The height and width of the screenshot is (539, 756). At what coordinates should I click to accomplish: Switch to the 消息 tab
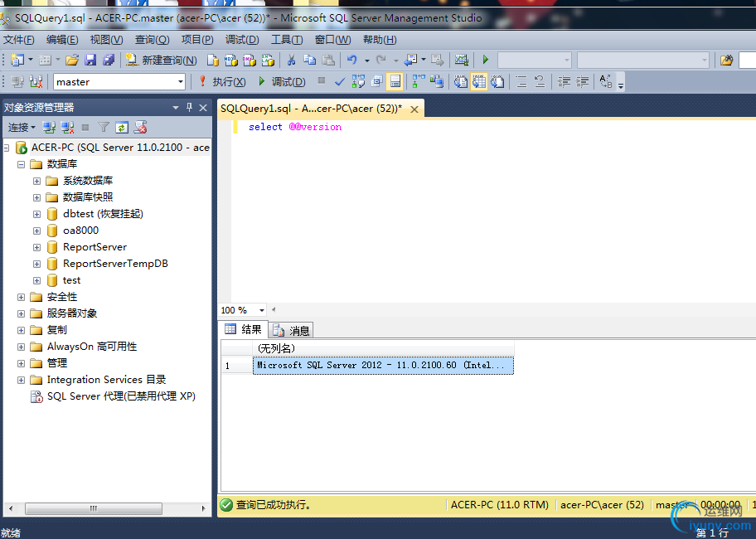click(291, 330)
